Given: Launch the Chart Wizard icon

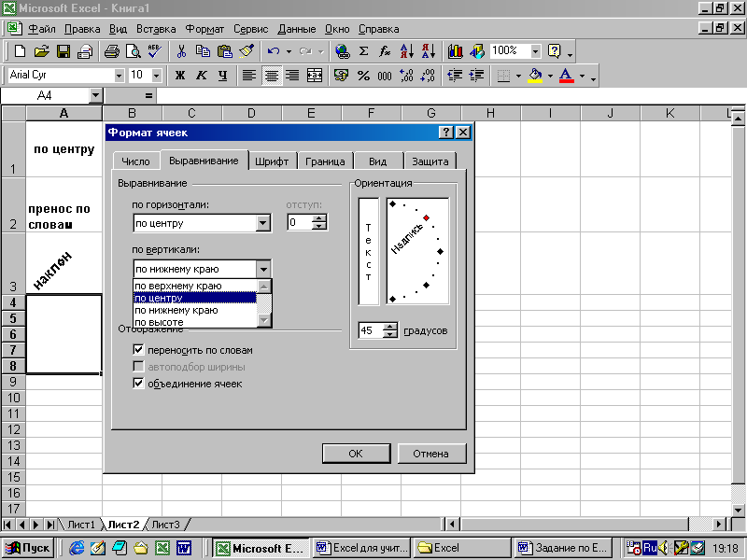Looking at the screenshot, I should (x=455, y=51).
